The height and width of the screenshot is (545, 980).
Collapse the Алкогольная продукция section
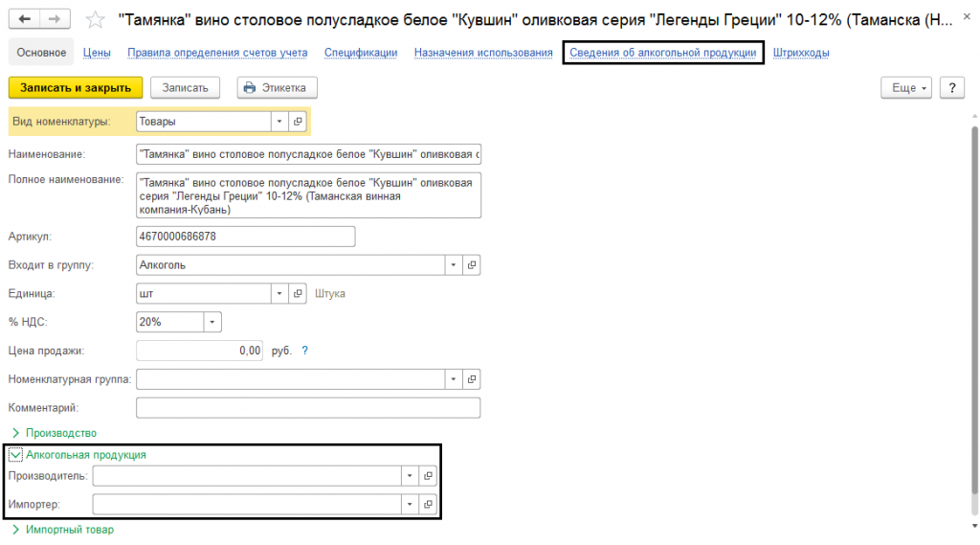15,455
